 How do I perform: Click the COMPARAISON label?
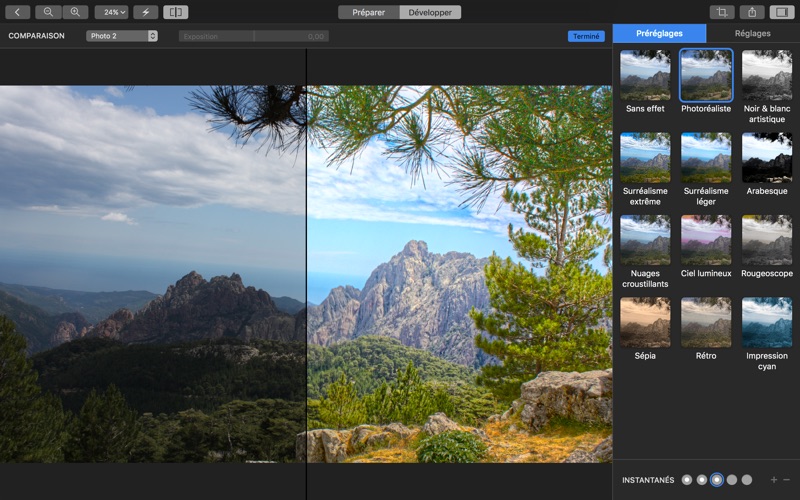(x=36, y=36)
